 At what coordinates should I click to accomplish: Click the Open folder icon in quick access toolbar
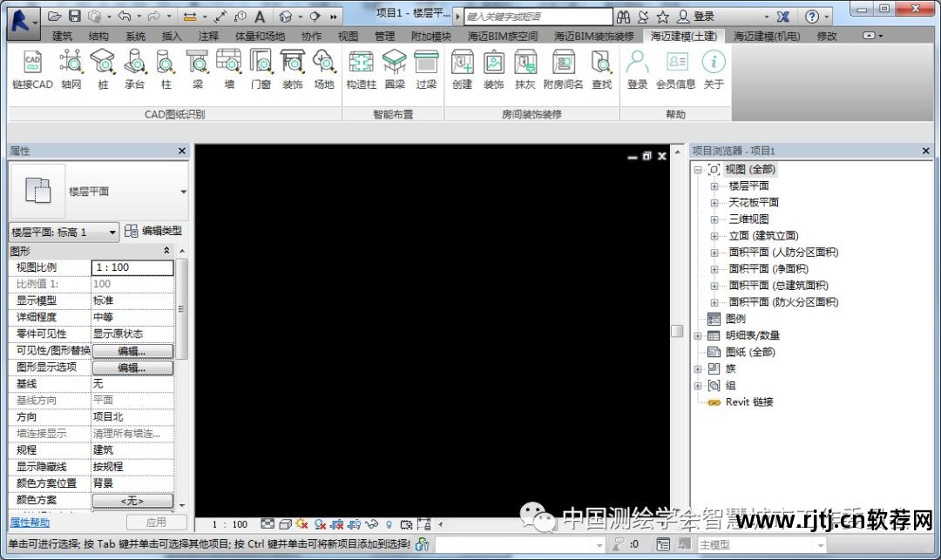coord(55,17)
